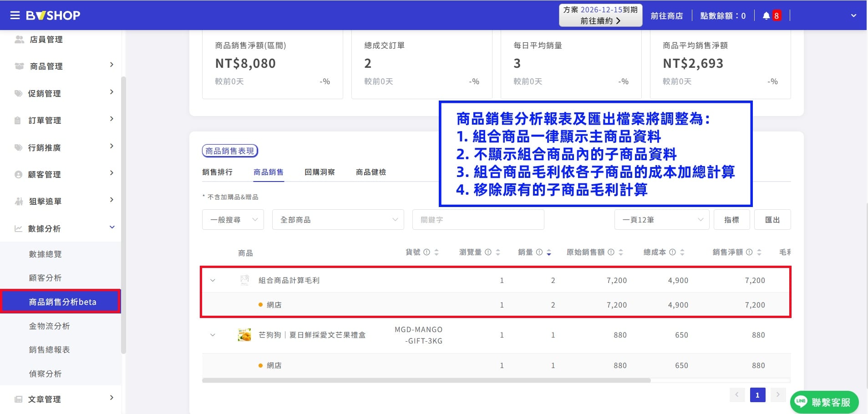
Task: Select the 商品銷售 tab
Action: (269, 172)
